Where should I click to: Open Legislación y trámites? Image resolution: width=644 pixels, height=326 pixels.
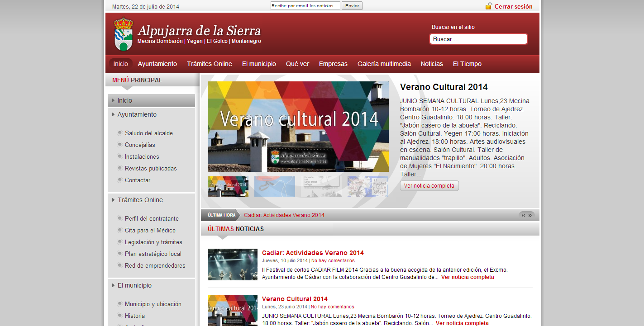153,242
